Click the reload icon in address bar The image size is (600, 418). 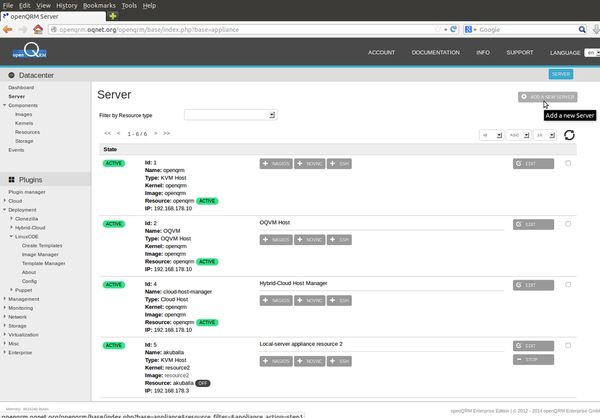[x=454, y=29]
